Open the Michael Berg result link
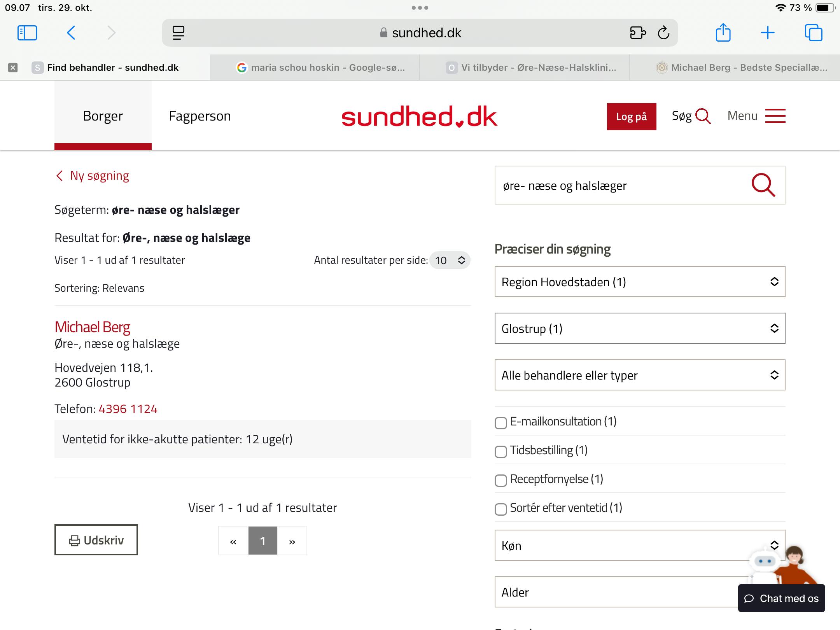The width and height of the screenshot is (840, 630). (x=93, y=327)
